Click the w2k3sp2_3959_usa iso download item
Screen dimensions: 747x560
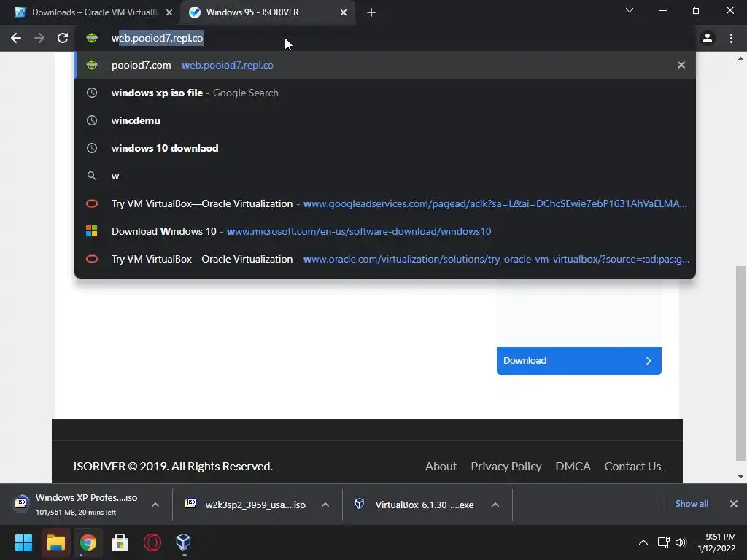point(246,505)
